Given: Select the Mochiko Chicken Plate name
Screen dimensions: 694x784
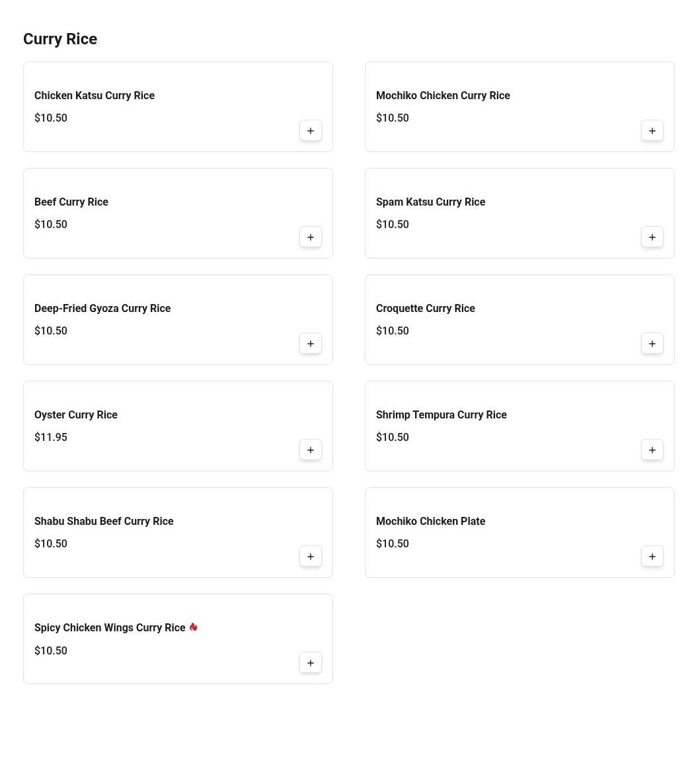Looking at the screenshot, I should pyautogui.click(x=430, y=522).
